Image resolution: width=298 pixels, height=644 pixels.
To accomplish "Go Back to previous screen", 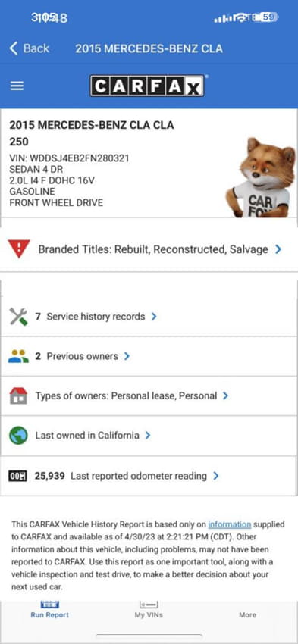I will click(29, 48).
